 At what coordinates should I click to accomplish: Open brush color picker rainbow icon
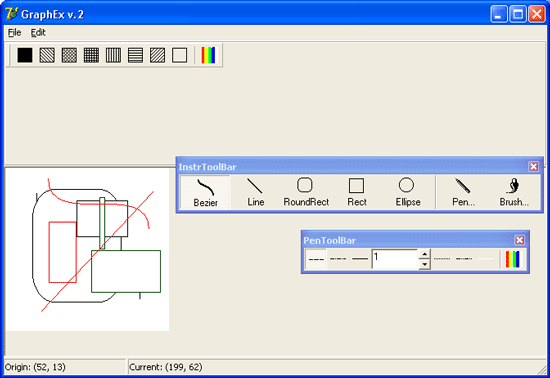(208, 55)
